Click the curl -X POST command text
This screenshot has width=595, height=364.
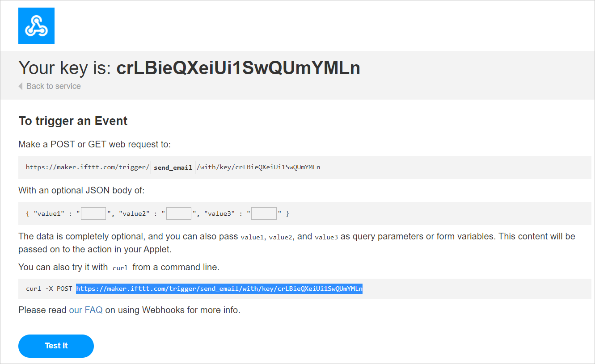click(49, 289)
